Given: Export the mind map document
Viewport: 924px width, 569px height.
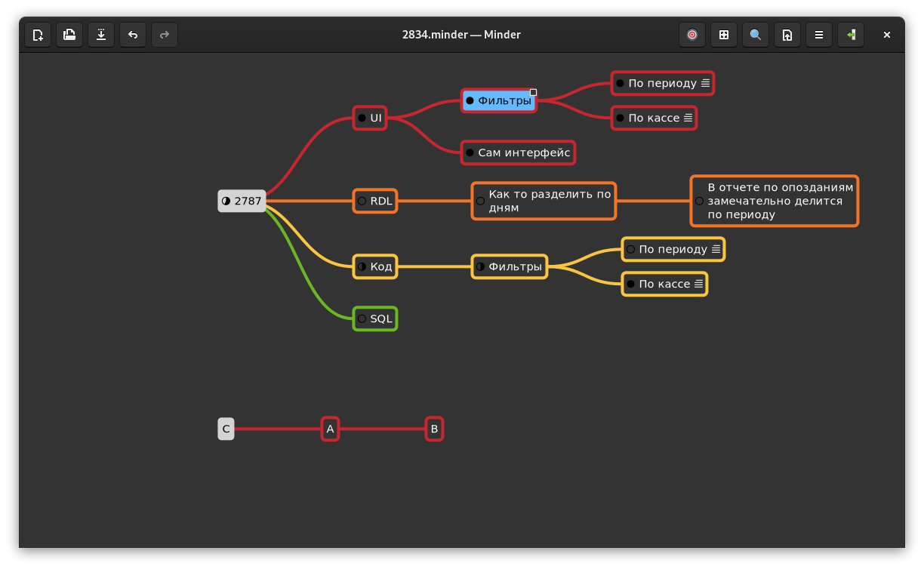Looking at the screenshot, I should pyautogui.click(x=787, y=35).
